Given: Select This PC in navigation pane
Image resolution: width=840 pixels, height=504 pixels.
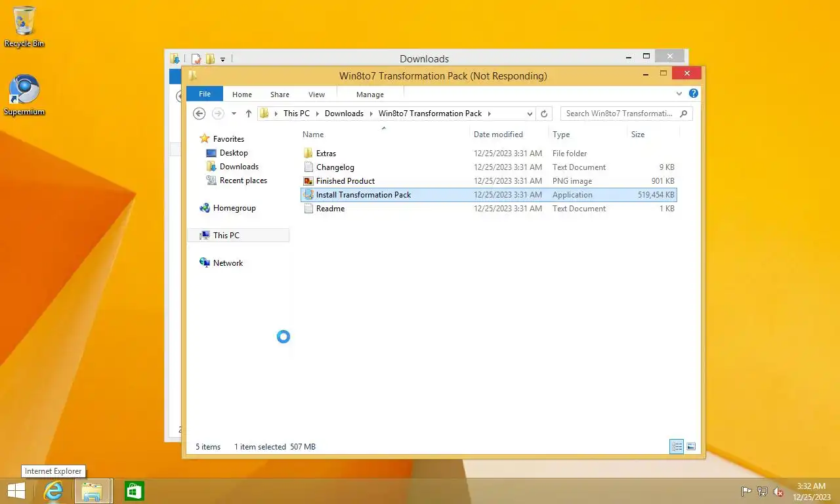Looking at the screenshot, I should tap(226, 235).
